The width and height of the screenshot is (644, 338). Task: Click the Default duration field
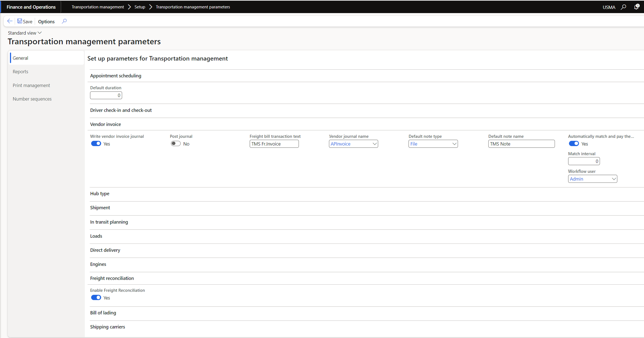(106, 95)
